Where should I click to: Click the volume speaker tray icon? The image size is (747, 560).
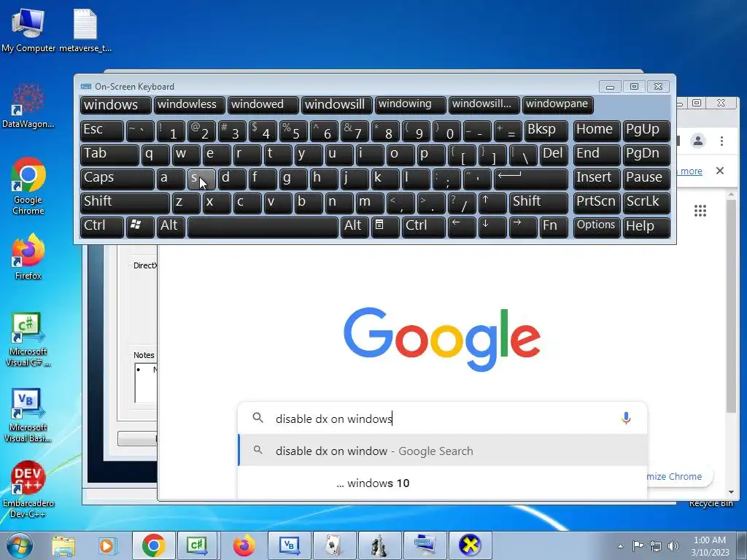click(x=673, y=546)
